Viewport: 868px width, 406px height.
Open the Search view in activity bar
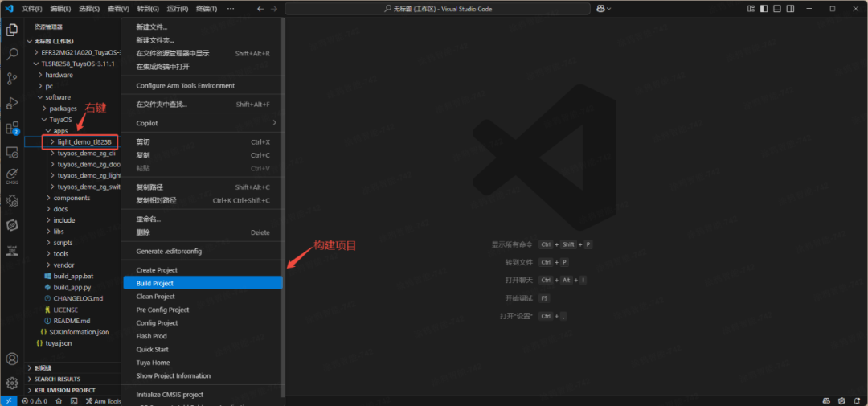pyautogui.click(x=11, y=55)
